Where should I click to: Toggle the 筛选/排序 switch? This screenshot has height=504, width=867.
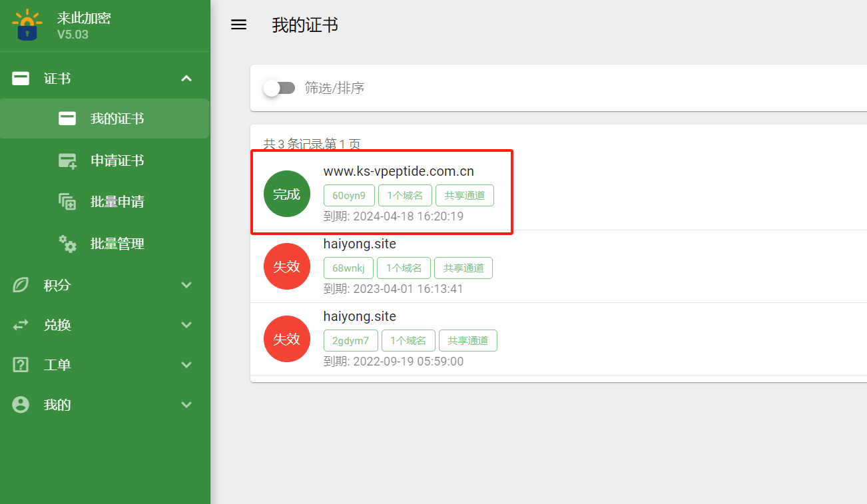pyautogui.click(x=279, y=88)
